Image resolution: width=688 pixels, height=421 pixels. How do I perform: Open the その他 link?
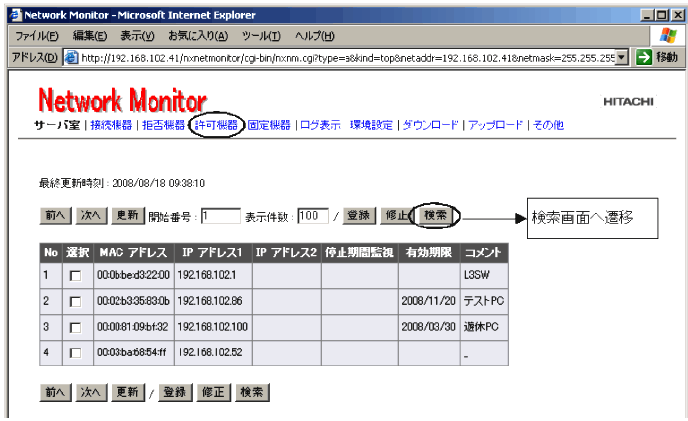548,125
